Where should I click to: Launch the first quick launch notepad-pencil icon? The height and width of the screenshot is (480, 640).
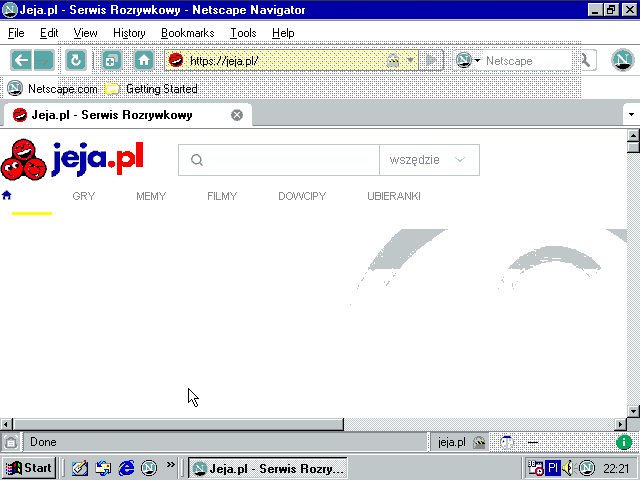(x=80, y=468)
